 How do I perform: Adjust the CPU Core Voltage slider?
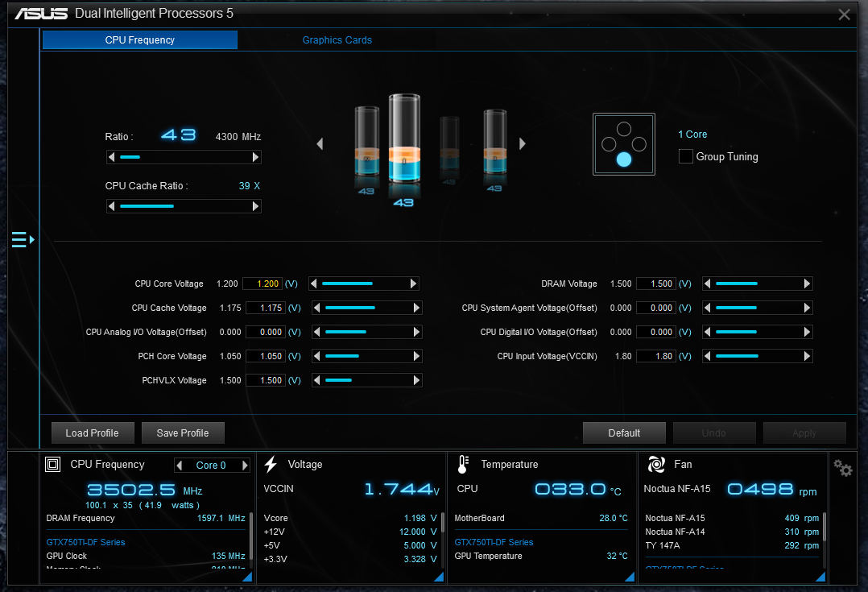[x=364, y=284]
